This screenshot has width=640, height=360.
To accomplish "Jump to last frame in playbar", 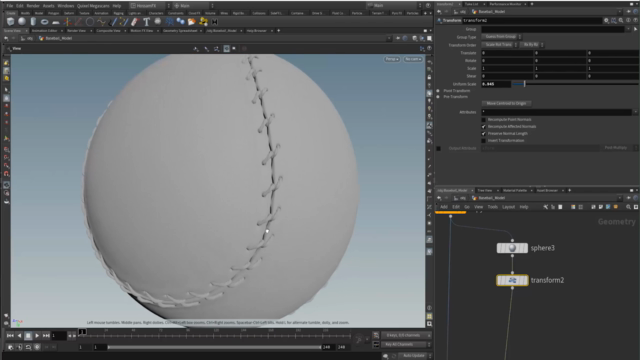I will tap(46, 336).
